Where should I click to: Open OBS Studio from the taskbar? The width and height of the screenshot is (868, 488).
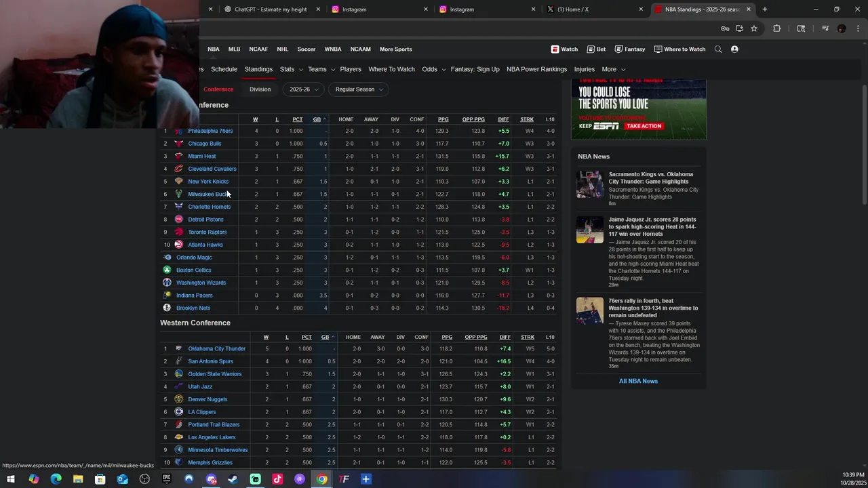point(144,479)
